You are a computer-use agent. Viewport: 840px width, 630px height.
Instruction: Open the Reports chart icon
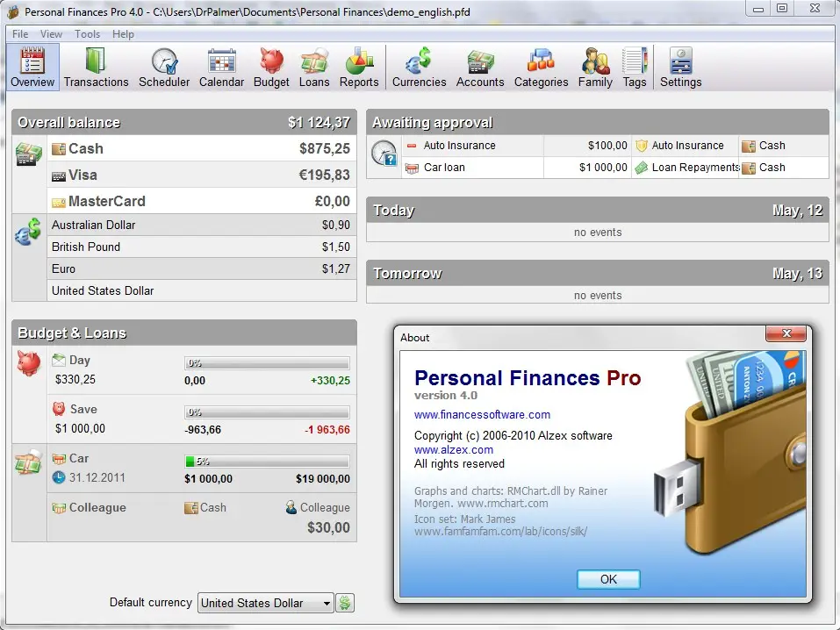point(359,61)
